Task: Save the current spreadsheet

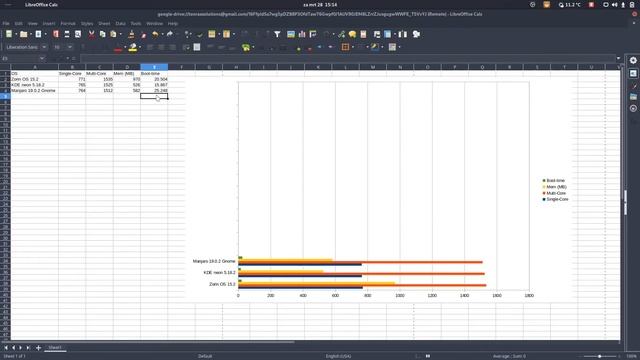Action: pos(38,34)
